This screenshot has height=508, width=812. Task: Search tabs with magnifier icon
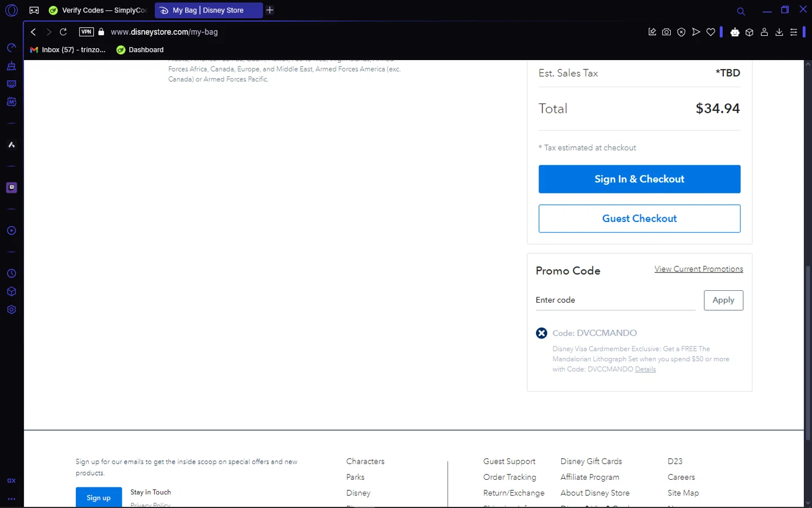point(741,11)
